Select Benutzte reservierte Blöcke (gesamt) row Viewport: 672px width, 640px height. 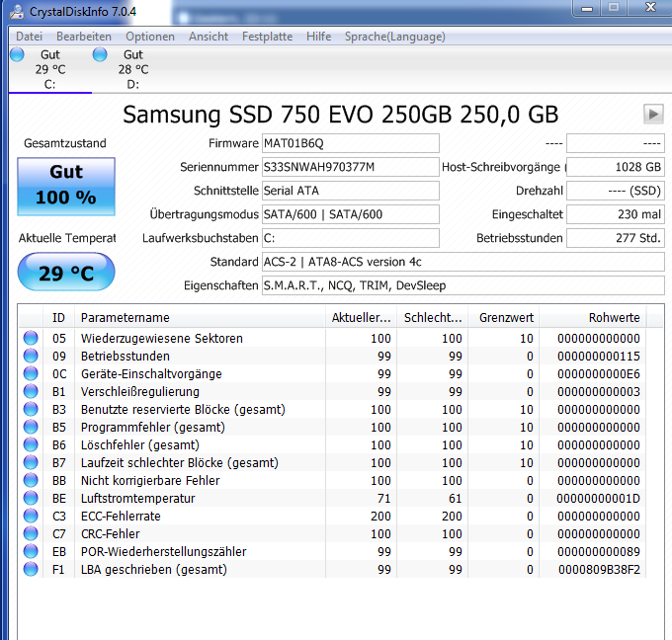click(x=333, y=409)
